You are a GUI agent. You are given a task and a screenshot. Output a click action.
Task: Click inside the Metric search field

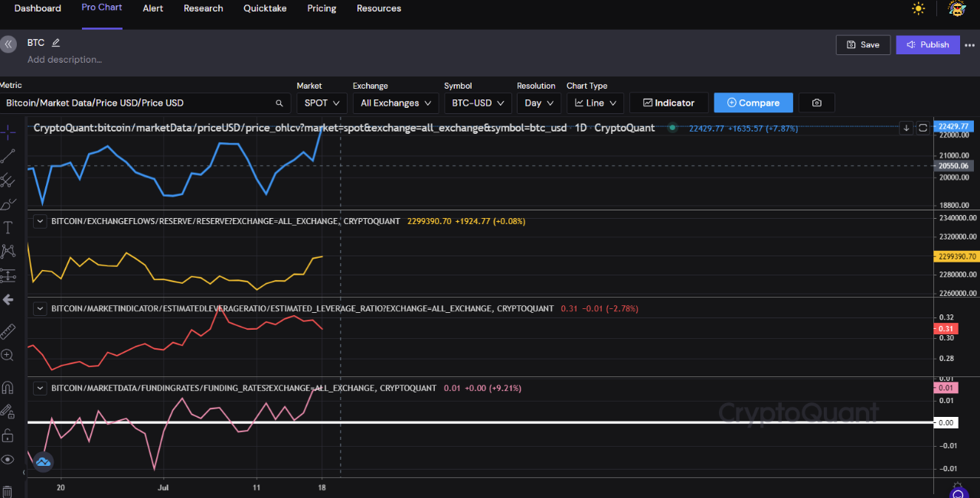(138, 102)
